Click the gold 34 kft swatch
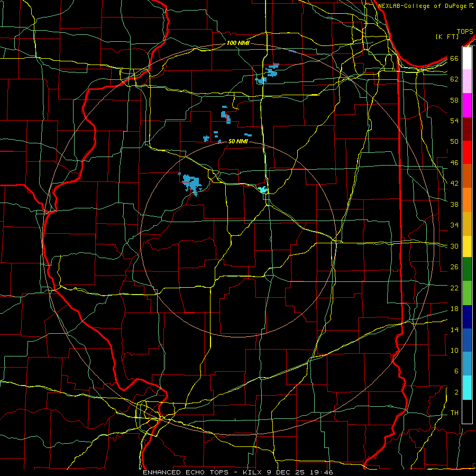The height and width of the screenshot is (476, 476). pos(467,224)
